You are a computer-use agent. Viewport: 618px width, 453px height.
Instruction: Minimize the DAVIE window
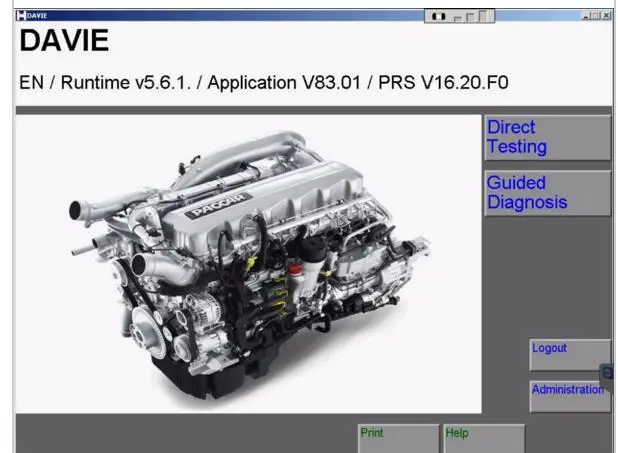click(586, 16)
